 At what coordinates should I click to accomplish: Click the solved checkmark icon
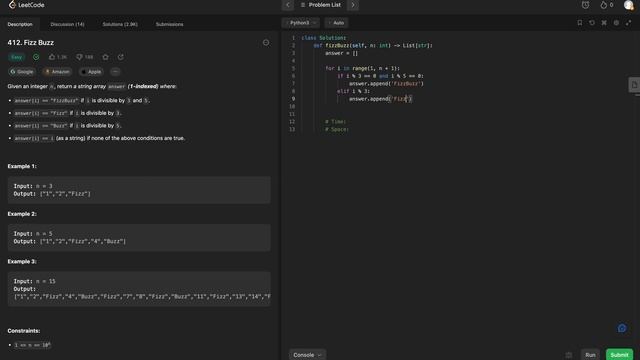36,57
